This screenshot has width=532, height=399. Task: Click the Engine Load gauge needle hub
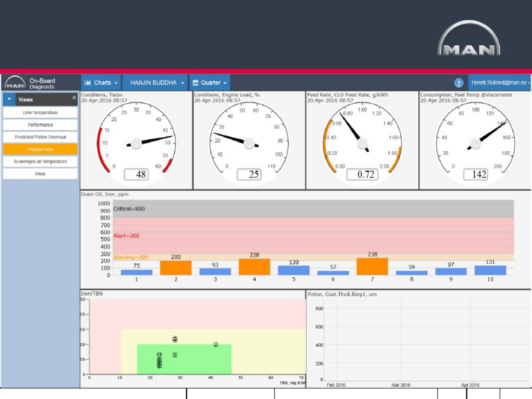click(x=249, y=143)
